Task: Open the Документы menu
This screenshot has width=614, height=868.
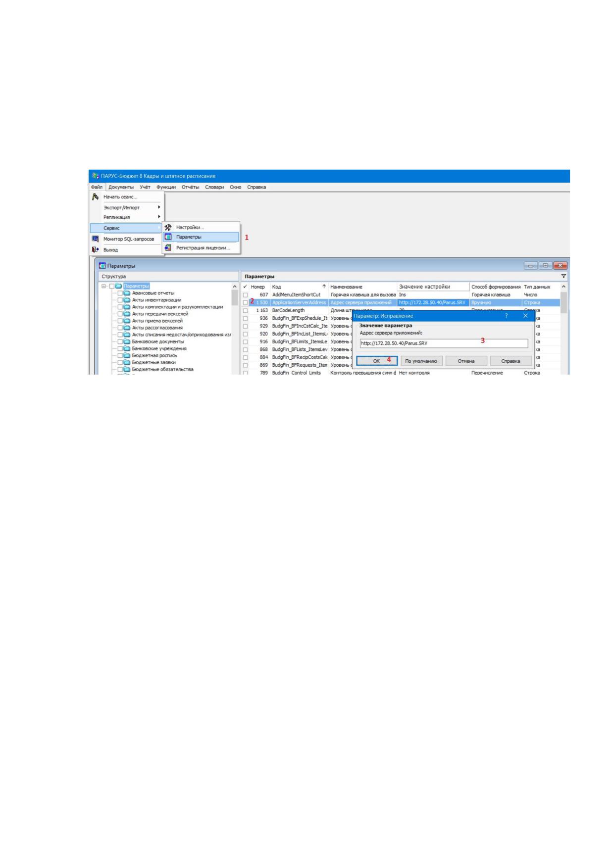Action: 121,187
